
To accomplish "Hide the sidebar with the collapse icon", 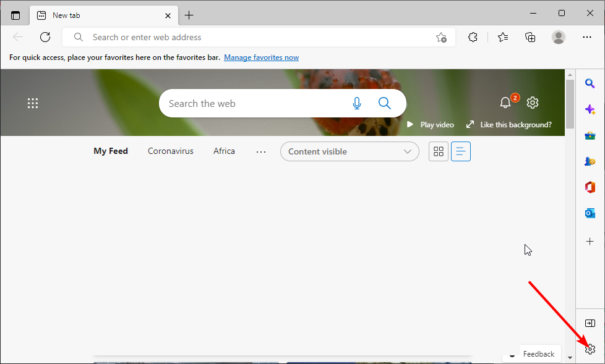I will click(590, 323).
